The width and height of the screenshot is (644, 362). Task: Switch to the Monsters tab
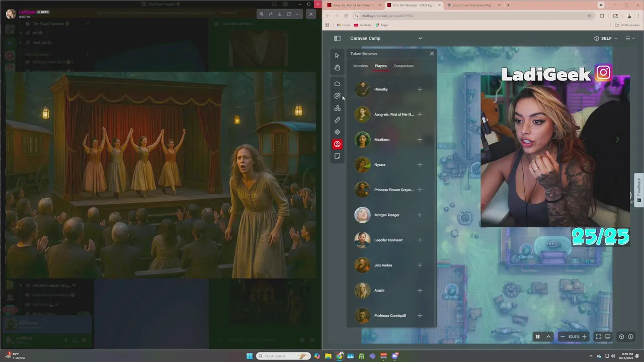click(360, 66)
